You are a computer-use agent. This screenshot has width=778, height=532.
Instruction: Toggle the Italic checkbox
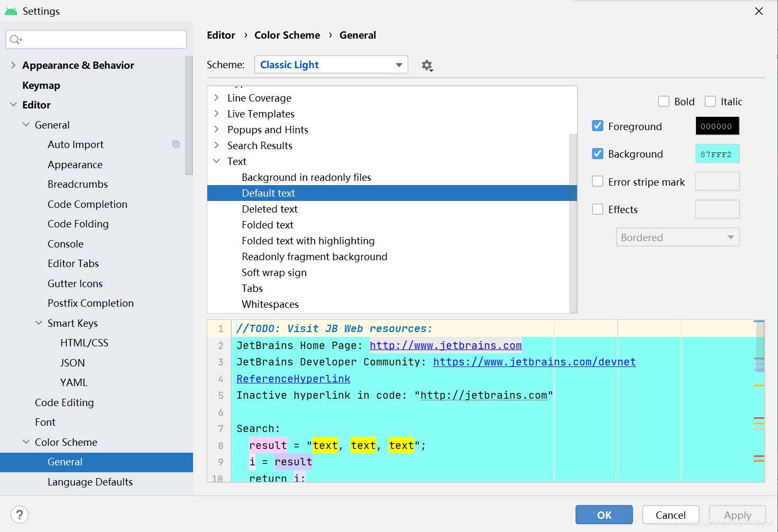710,102
